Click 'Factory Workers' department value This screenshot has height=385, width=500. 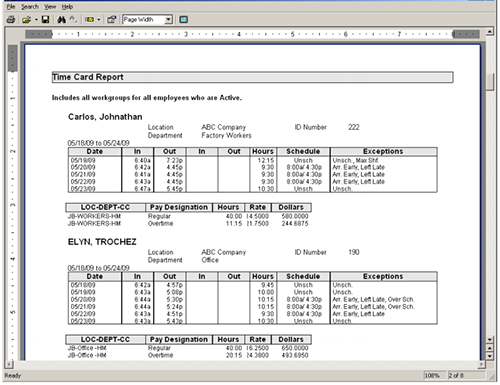(x=226, y=135)
